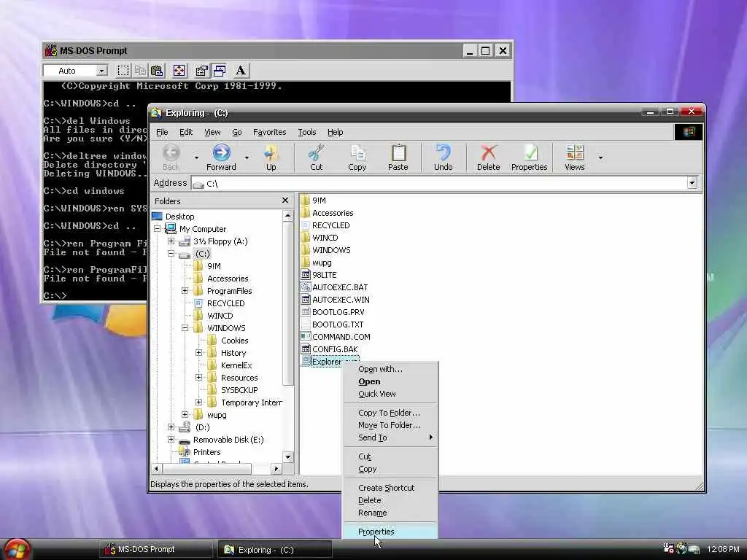Image resolution: width=747 pixels, height=560 pixels.
Task: Select the CONFIG.BAK file
Action: [335, 349]
